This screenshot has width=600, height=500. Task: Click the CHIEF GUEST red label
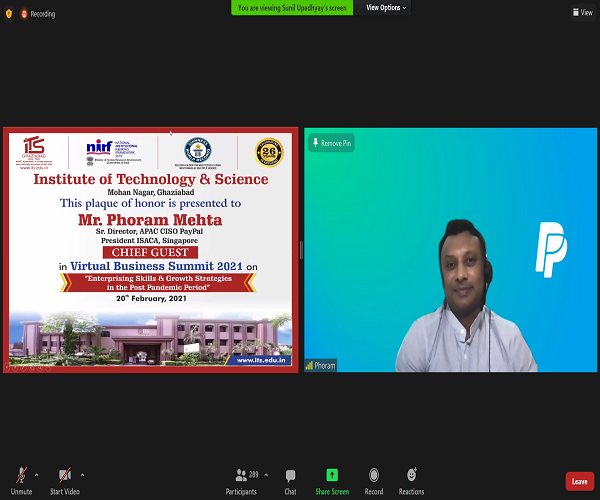150,252
